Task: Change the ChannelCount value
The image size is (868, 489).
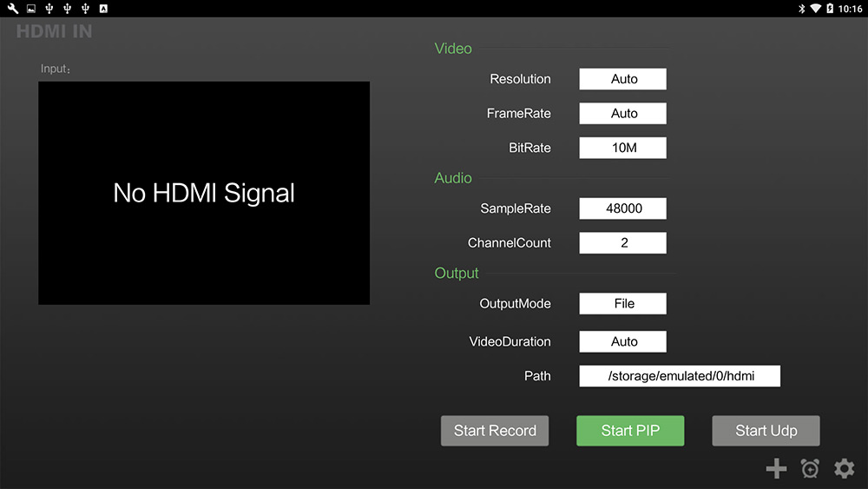Action: click(x=622, y=243)
